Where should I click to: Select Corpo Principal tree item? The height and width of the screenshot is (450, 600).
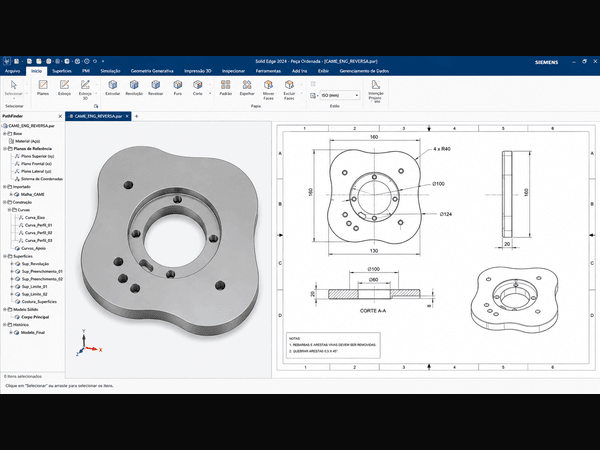point(35,317)
